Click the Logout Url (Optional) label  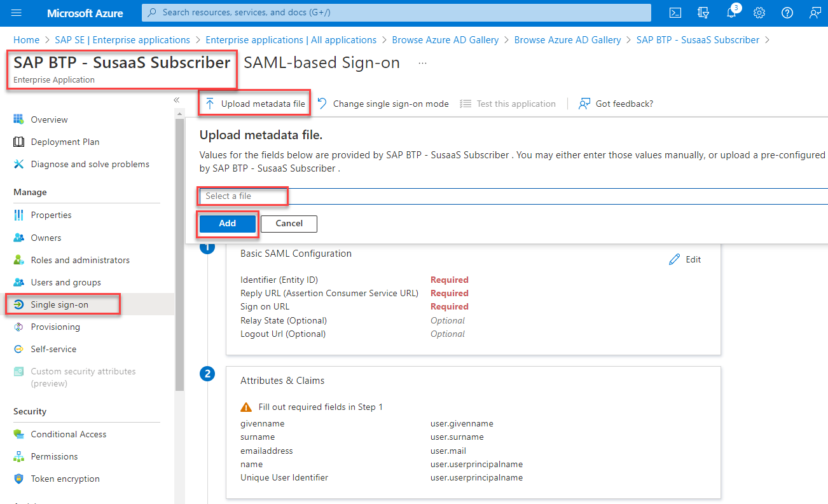[283, 334]
